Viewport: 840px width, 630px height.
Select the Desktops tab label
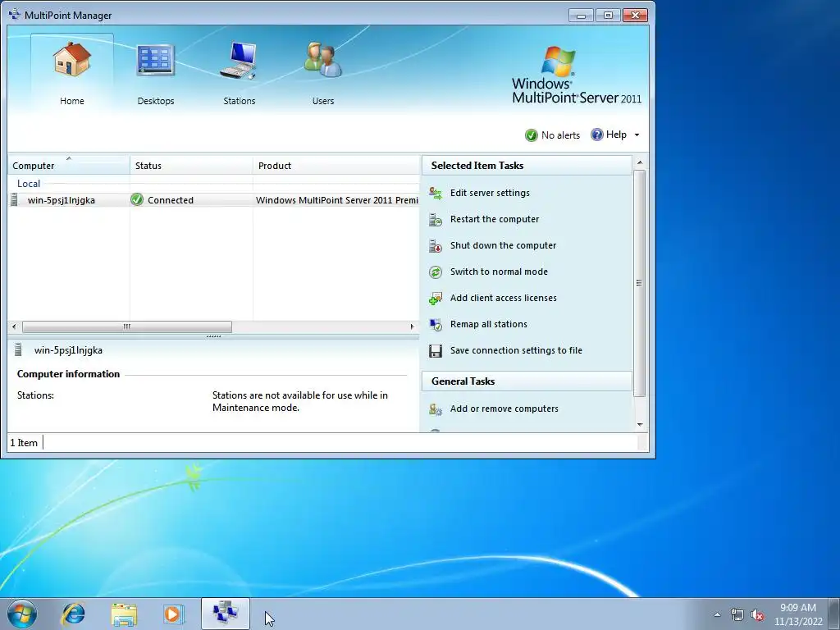pyautogui.click(x=155, y=101)
